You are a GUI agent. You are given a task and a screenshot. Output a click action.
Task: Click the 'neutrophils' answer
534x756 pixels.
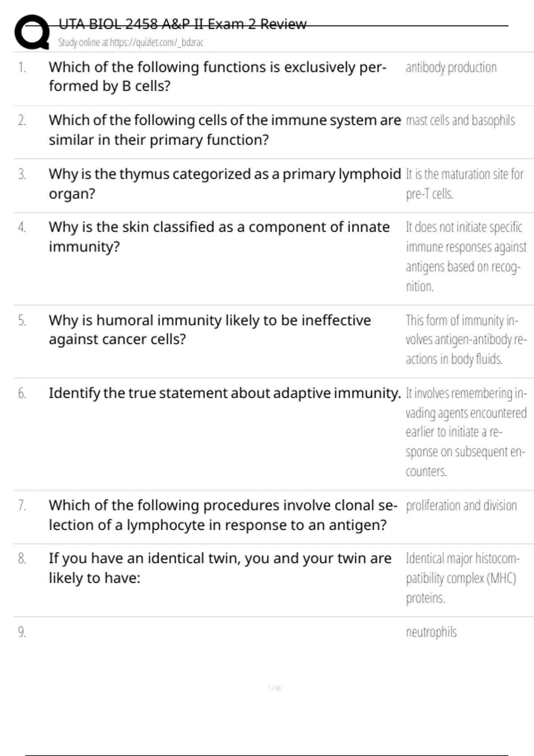431,632
